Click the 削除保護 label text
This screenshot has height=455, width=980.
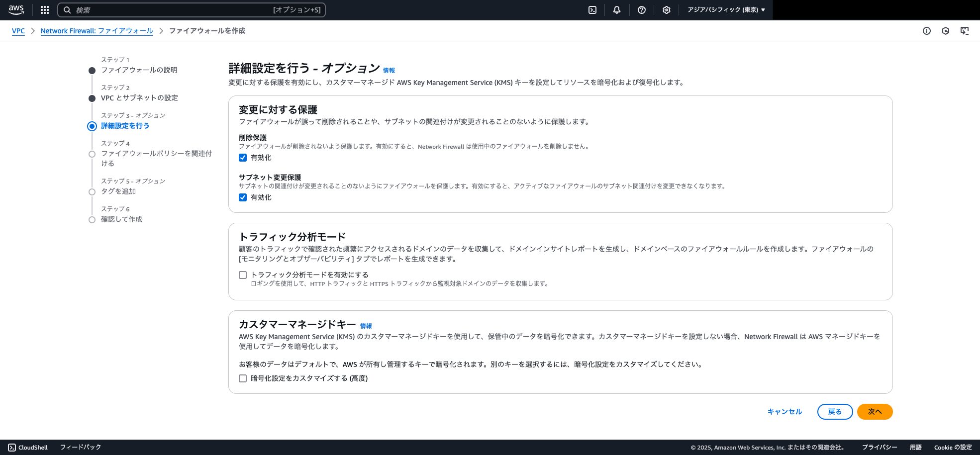tap(253, 138)
